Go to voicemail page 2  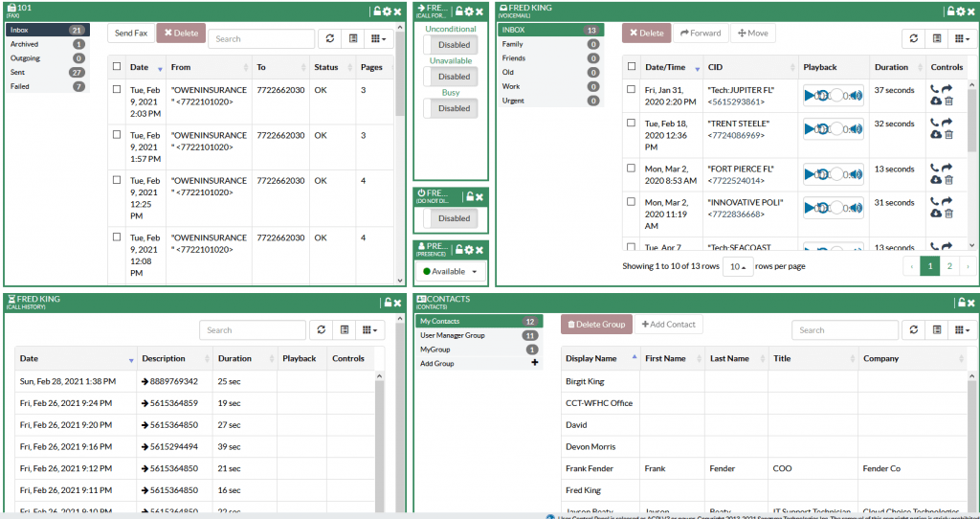click(949, 266)
